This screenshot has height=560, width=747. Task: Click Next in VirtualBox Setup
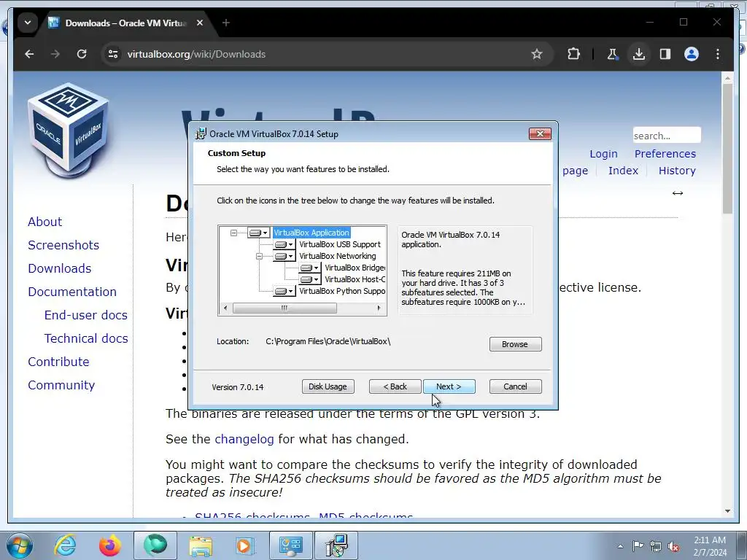tap(449, 386)
